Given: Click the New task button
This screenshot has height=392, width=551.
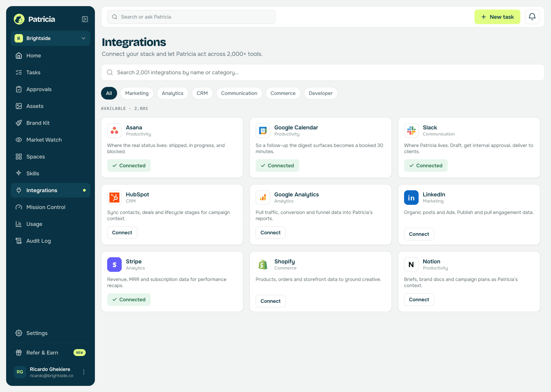Looking at the screenshot, I should pyautogui.click(x=497, y=17).
